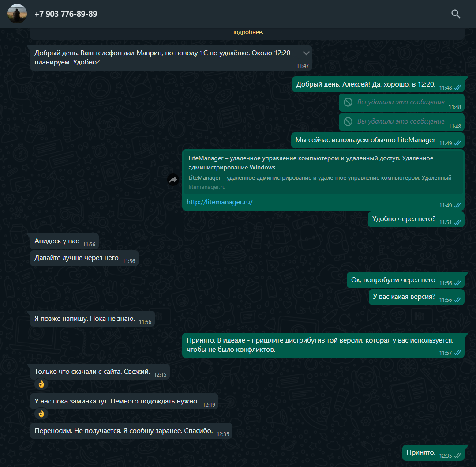Open the http://litemanager.ru/ hyperlink

[x=220, y=202]
